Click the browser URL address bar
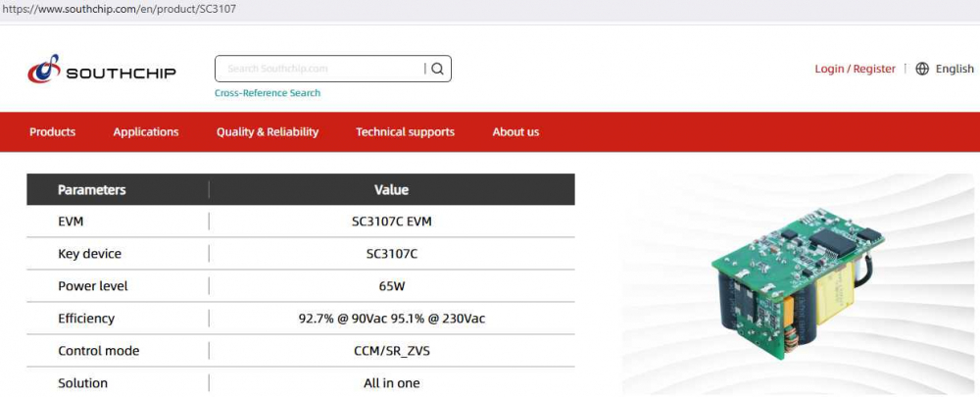Viewport: 980px width, 397px height. point(392,9)
